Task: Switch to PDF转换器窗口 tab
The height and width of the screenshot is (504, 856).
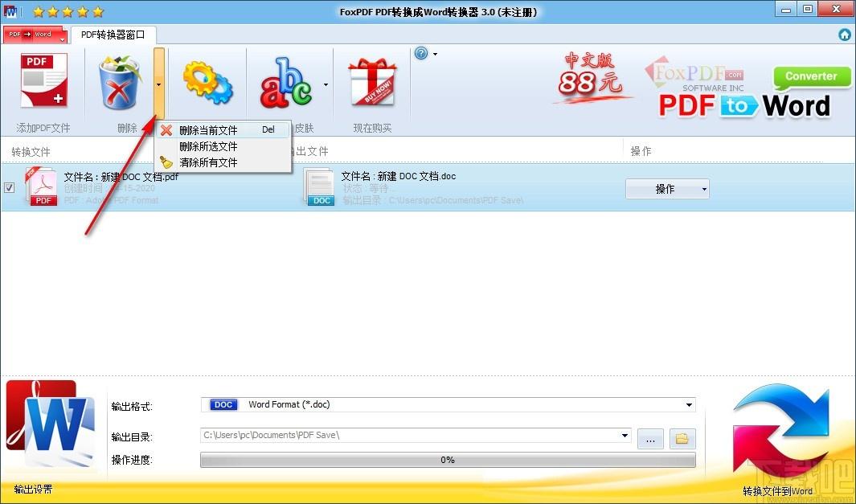Action: 113,35
